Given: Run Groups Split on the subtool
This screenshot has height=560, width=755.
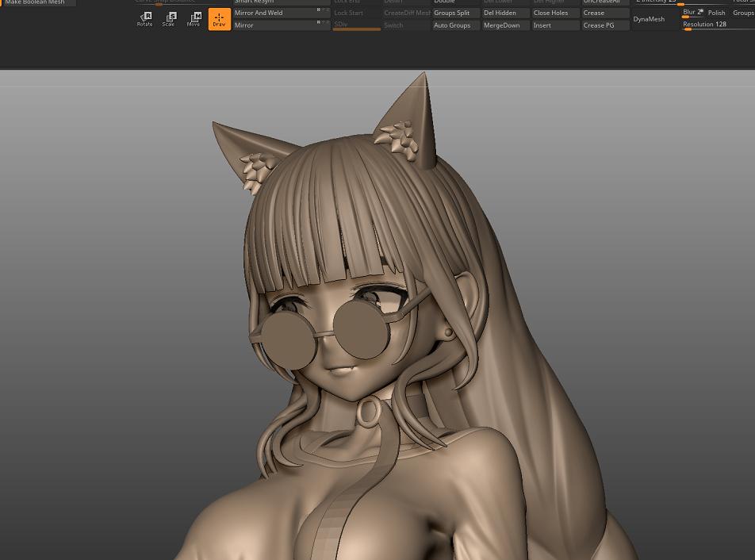Looking at the screenshot, I should [455, 13].
